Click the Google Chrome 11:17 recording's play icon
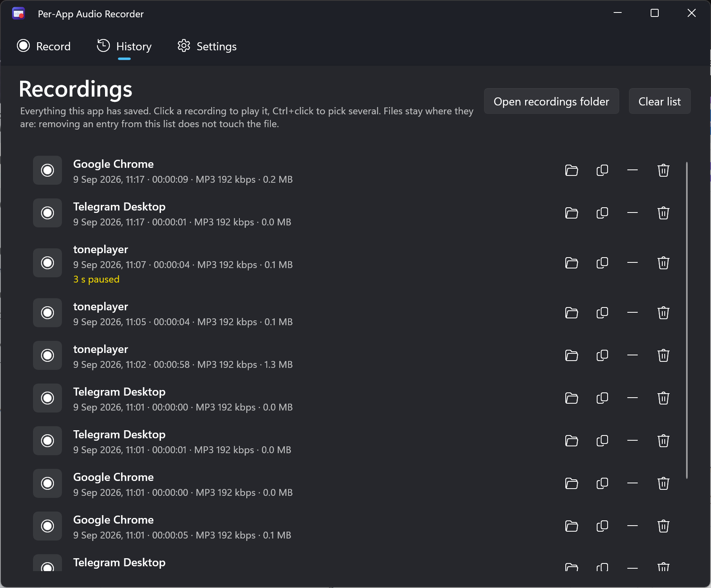The height and width of the screenshot is (588, 711). tap(47, 170)
